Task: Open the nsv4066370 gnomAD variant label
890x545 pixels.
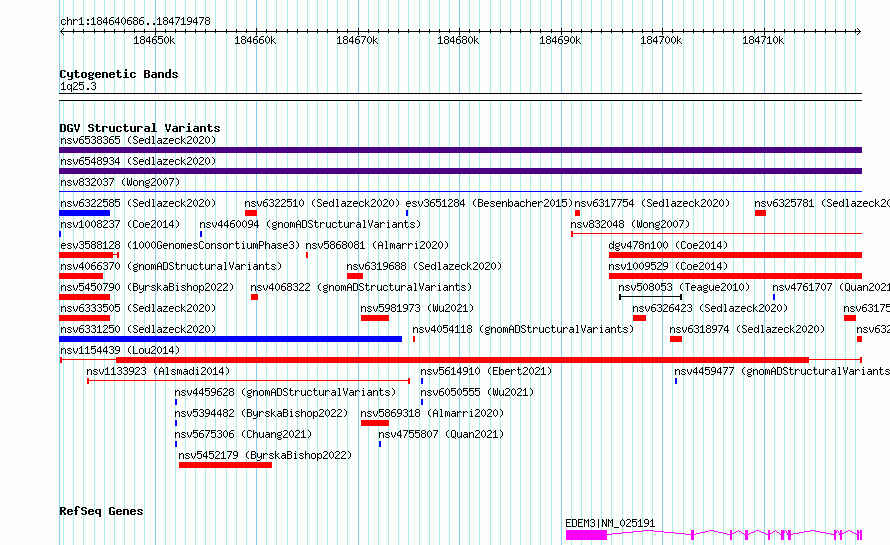Action: (x=171, y=266)
